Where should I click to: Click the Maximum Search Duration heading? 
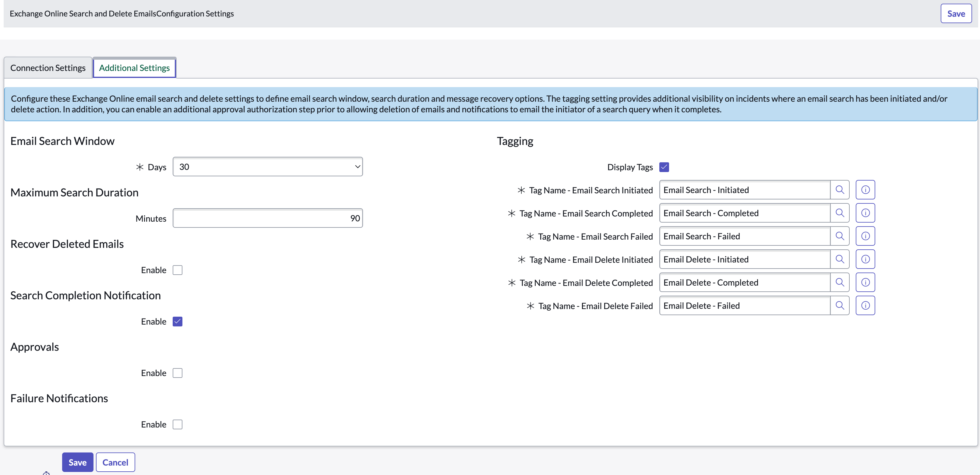click(x=74, y=192)
